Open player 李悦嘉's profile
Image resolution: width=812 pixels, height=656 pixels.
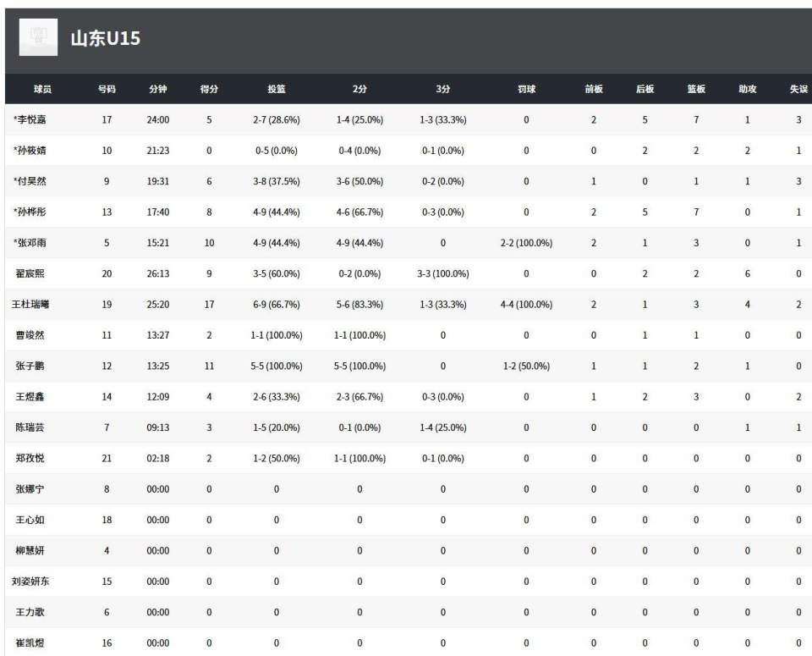click(30, 120)
